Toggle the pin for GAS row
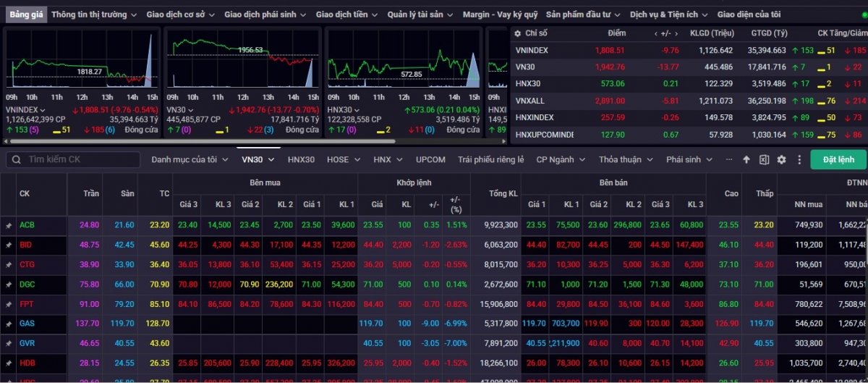The height and width of the screenshot is (383, 868). click(x=9, y=324)
